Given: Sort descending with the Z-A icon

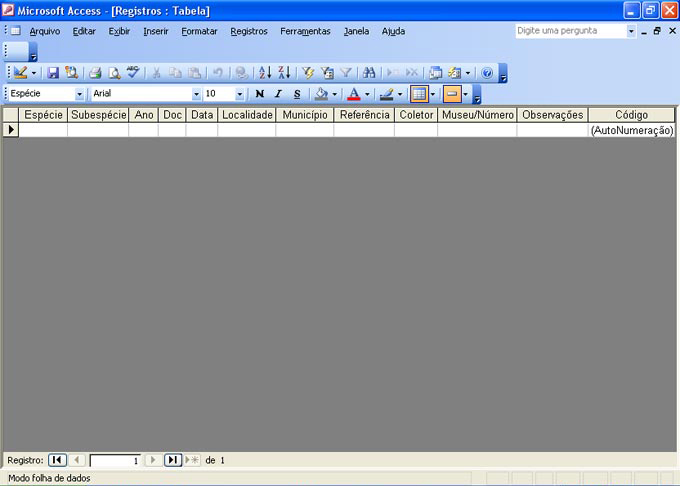Looking at the screenshot, I should pyautogui.click(x=284, y=73).
